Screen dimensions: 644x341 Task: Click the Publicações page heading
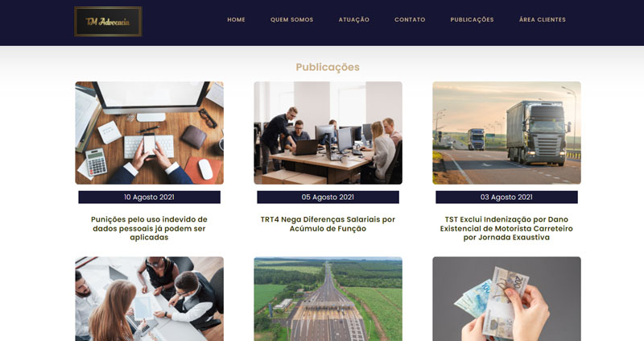(x=328, y=67)
